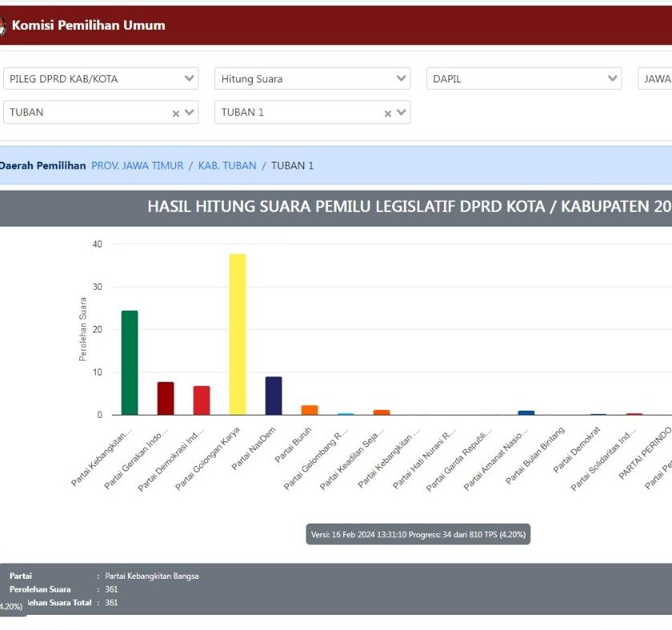Click the Komisi Pemilihan Umum title
The width and height of the screenshot is (672, 630).
click(x=88, y=26)
